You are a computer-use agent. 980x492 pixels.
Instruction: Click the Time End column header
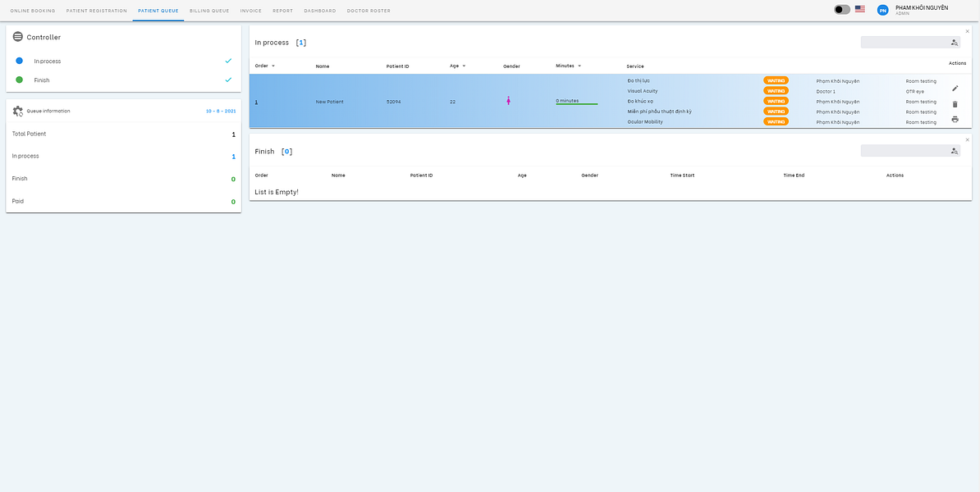coord(794,175)
